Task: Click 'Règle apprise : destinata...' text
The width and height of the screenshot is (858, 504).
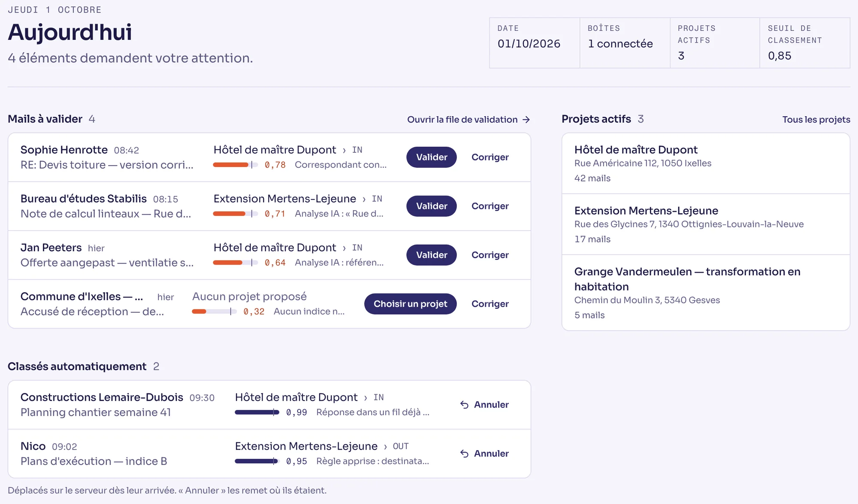Action: click(372, 461)
